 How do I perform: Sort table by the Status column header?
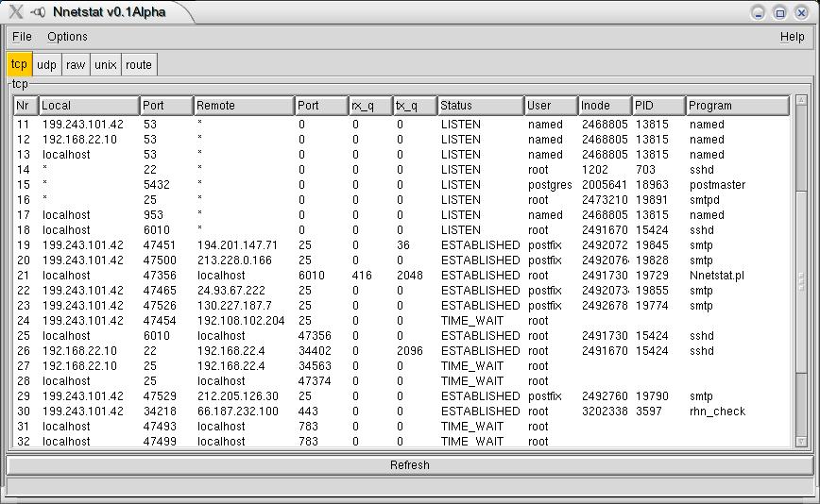click(480, 106)
